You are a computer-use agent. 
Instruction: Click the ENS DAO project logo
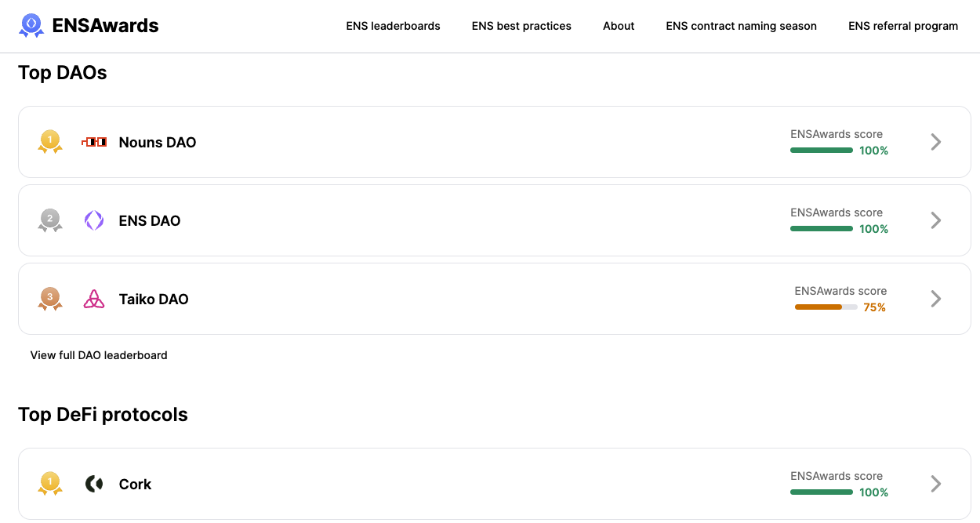click(93, 220)
